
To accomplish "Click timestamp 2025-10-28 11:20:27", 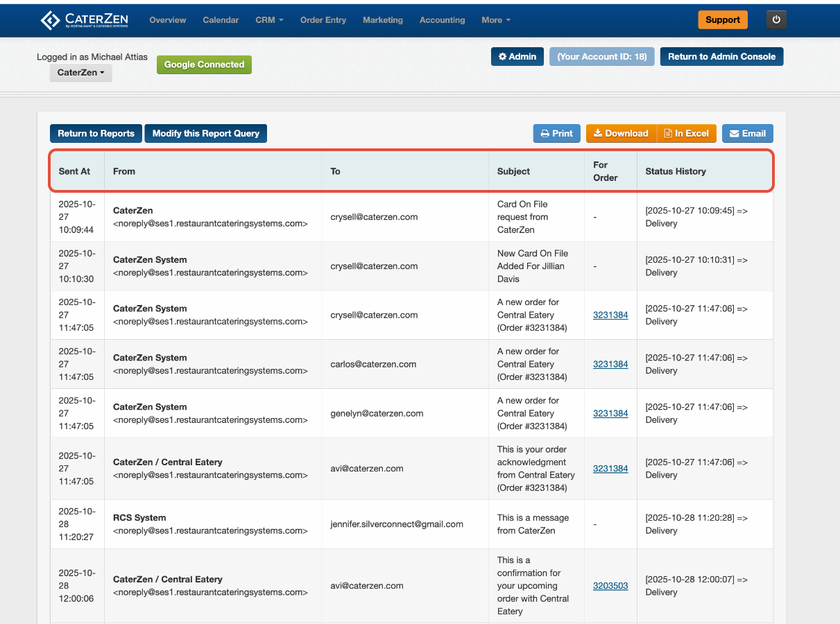I will pyautogui.click(x=76, y=524).
